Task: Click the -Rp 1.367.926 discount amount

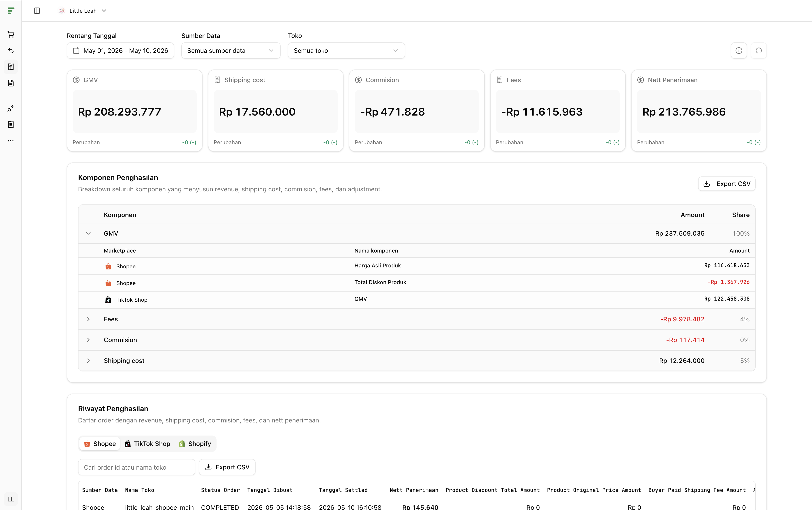Action: coord(728,282)
